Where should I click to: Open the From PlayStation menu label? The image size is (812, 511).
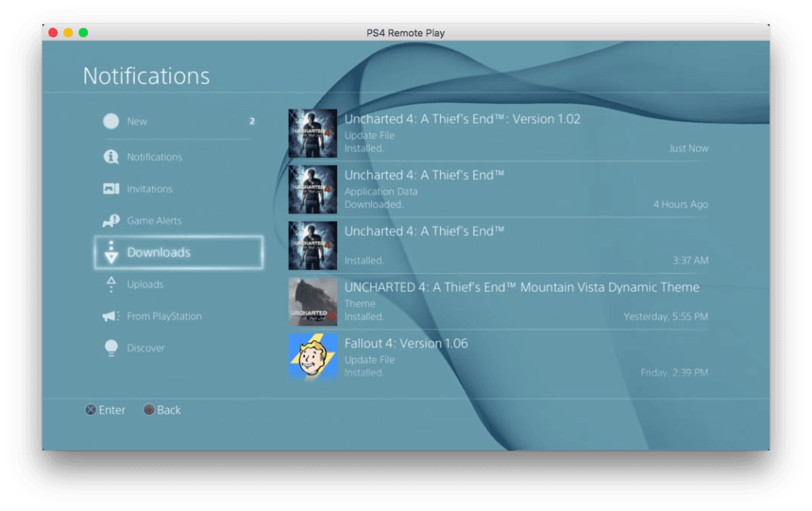164,316
